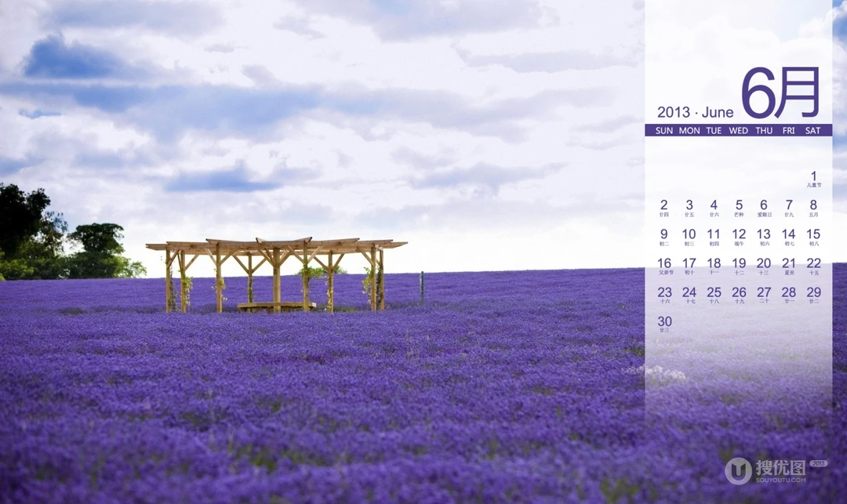The height and width of the screenshot is (504, 847).
Task: Click the "2013 · June" label
Action: pos(695,112)
